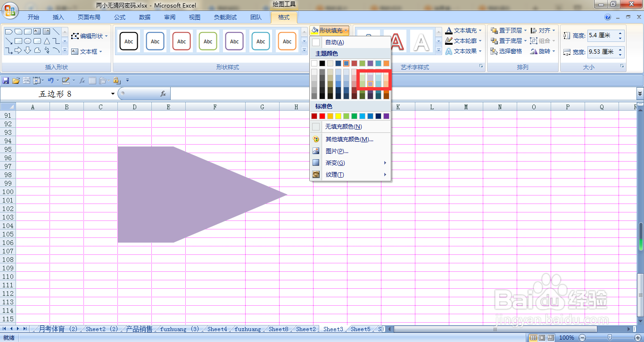This screenshot has width=644, height=342.
Task: Open the Size group dialog launcher
Action: tap(622, 66)
